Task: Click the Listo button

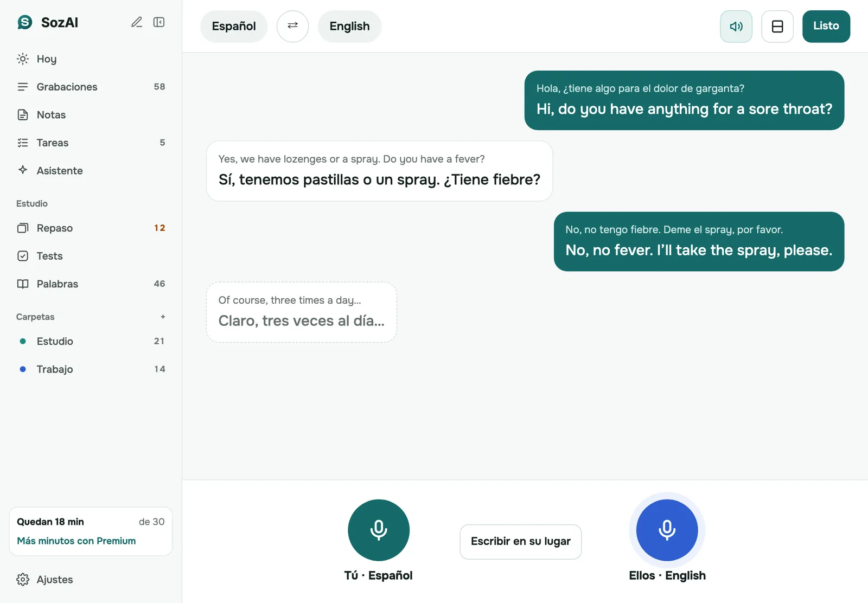Action: (826, 26)
